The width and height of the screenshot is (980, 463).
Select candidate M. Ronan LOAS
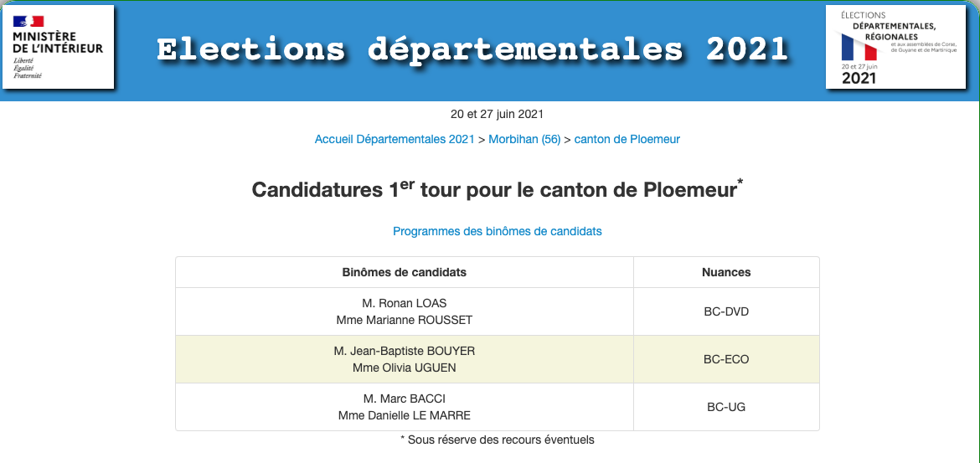(x=405, y=303)
